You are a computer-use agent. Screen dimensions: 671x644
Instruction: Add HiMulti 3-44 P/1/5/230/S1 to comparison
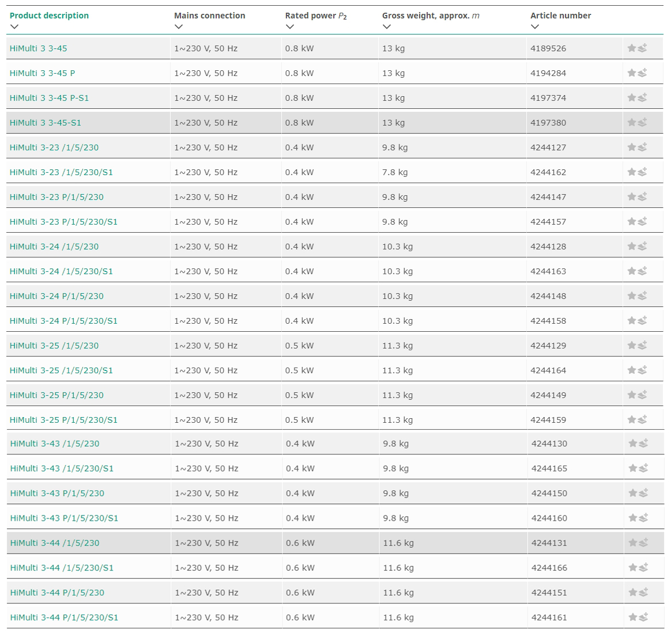click(643, 617)
